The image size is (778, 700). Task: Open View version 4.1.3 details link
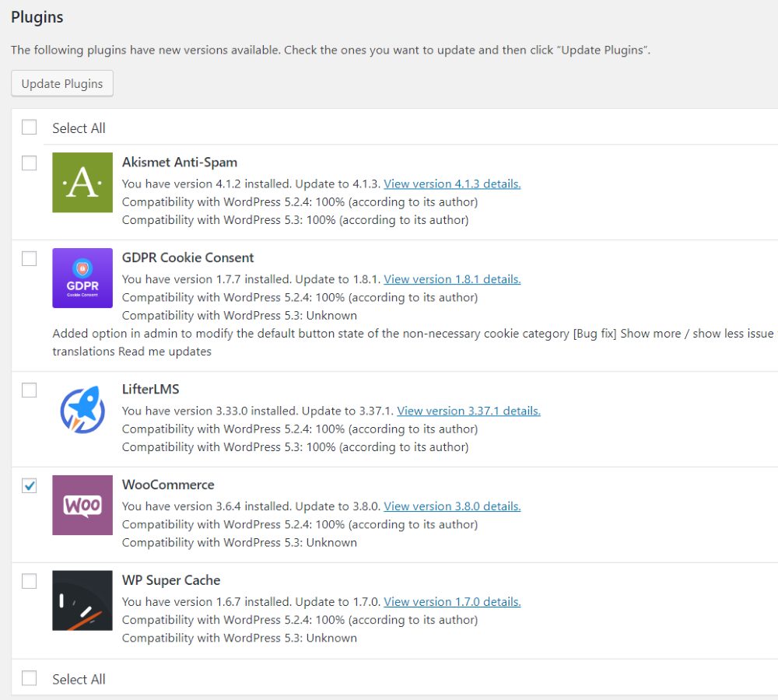tap(452, 184)
